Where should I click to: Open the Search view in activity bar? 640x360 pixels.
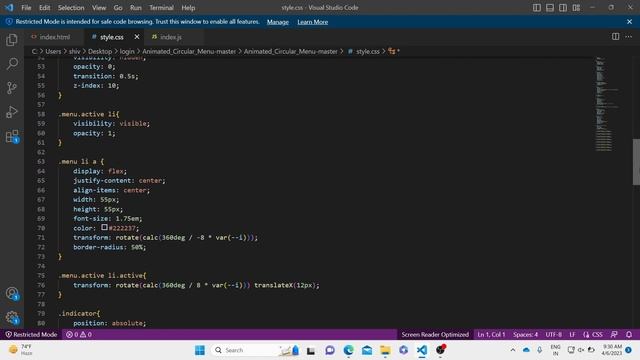[12, 64]
